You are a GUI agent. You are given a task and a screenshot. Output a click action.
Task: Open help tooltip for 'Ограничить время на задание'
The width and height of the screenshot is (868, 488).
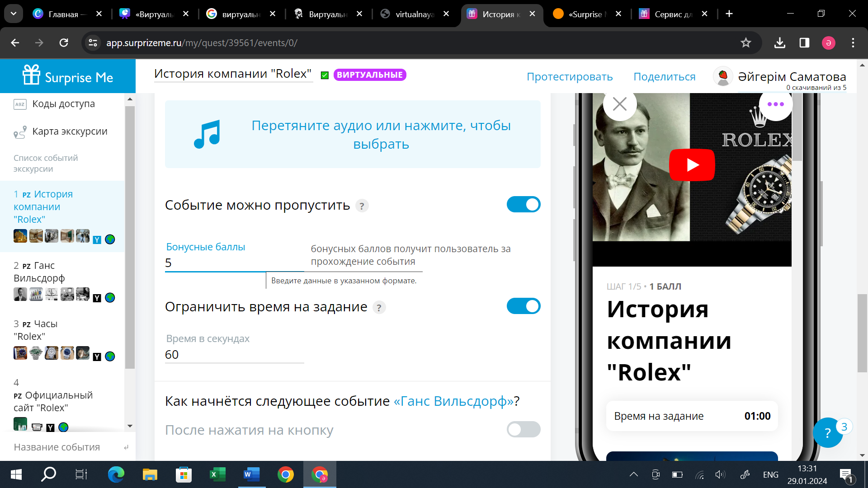[x=379, y=308]
